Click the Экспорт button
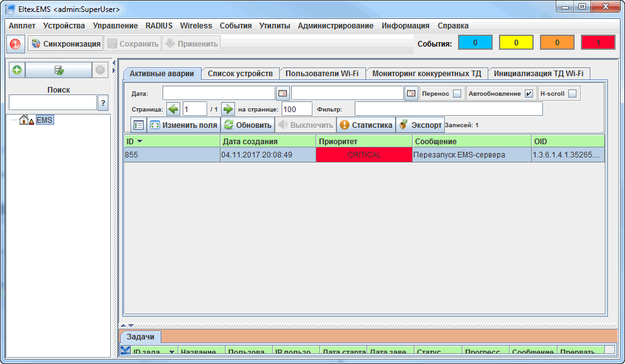 tap(420, 125)
